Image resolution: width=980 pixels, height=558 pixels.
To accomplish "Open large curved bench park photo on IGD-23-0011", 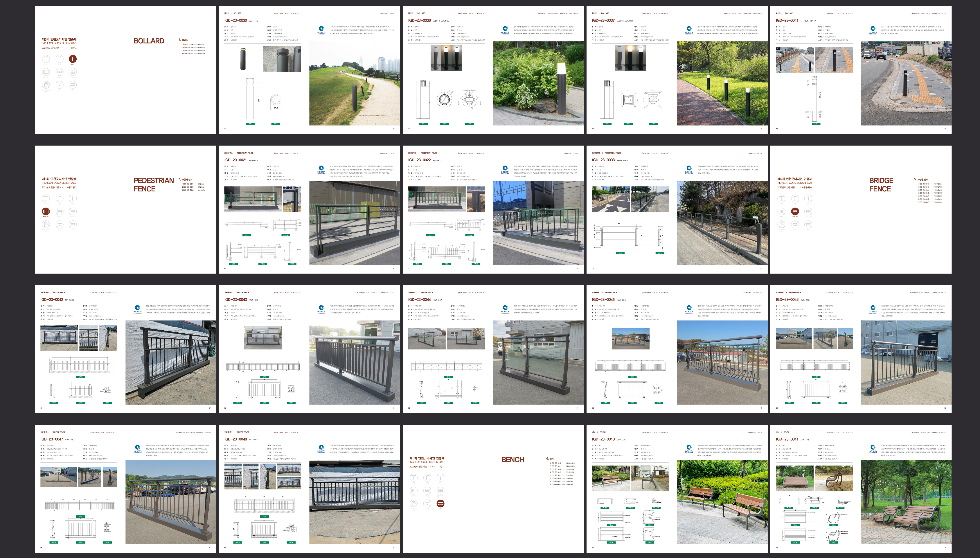I will point(906,502).
